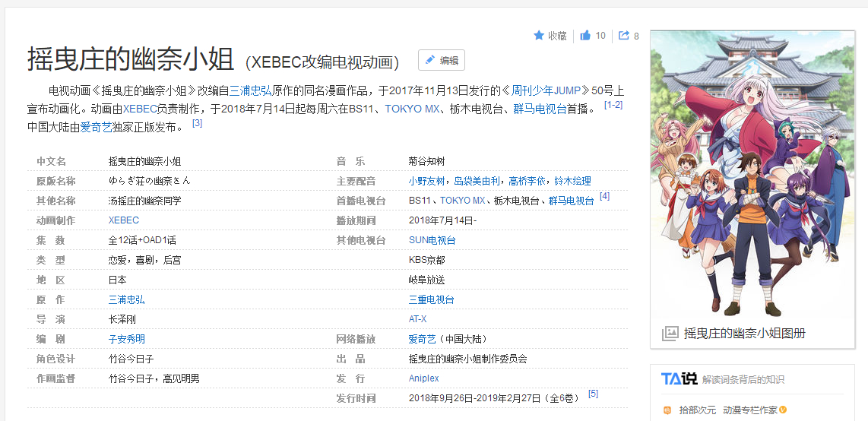Viewport: 868px width, 421px height.
Task: Click the like count 10
Action: [x=600, y=36]
